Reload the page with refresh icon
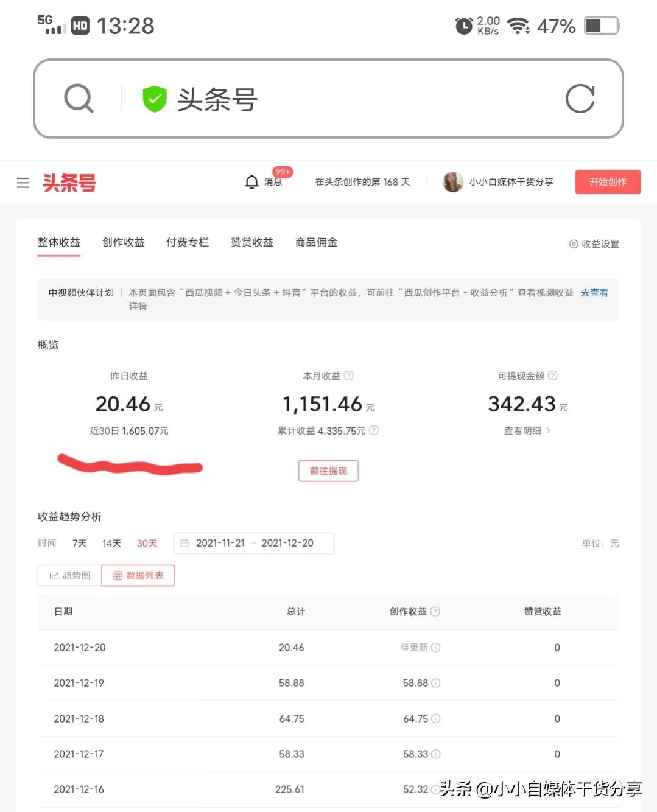The width and height of the screenshot is (657, 812). click(x=580, y=99)
